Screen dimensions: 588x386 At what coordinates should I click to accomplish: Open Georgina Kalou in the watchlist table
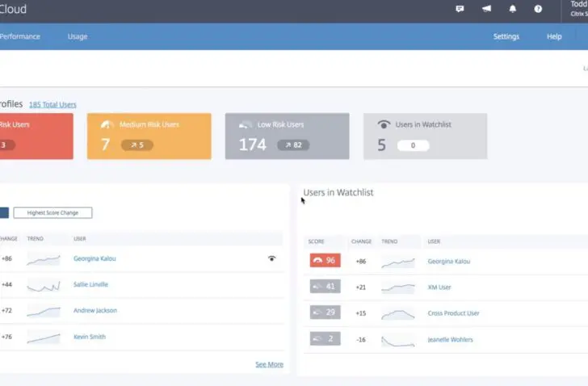coord(449,261)
